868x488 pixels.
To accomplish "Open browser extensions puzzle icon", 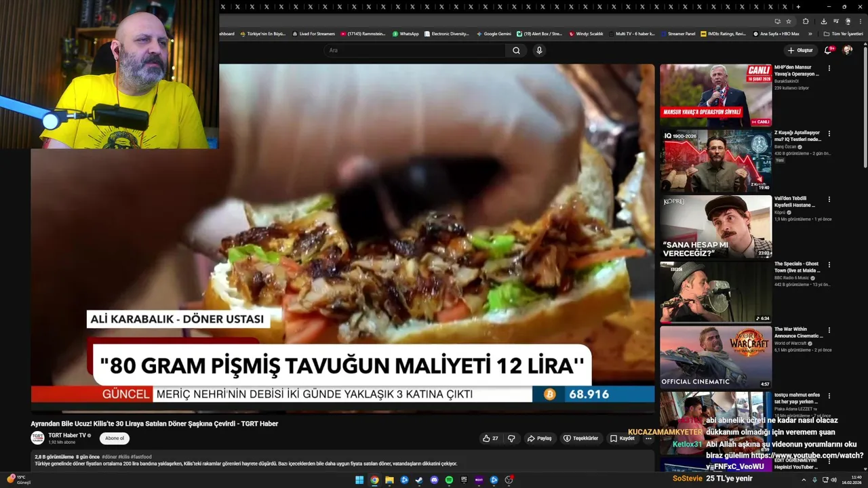I will click(806, 21).
